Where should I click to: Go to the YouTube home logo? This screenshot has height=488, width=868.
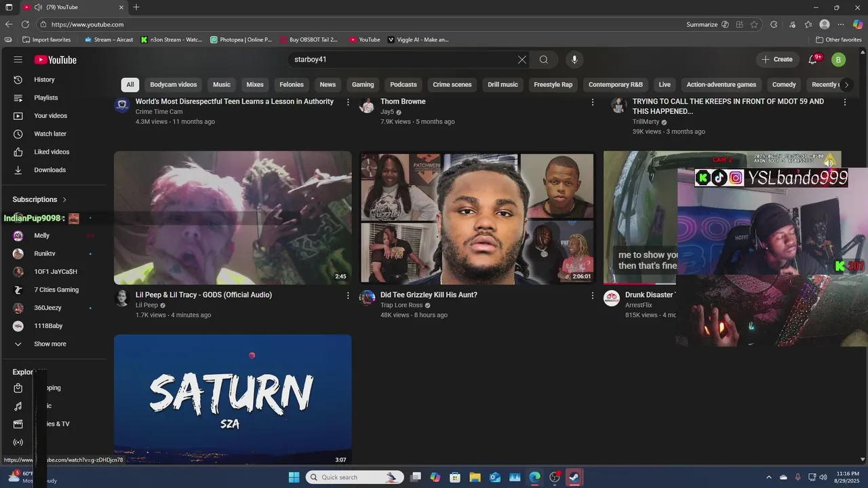pyautogui.click(x=56, y=60)
